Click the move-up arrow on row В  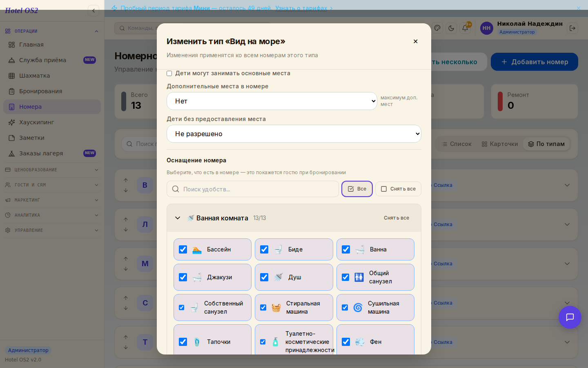click(x=126, y=180)
